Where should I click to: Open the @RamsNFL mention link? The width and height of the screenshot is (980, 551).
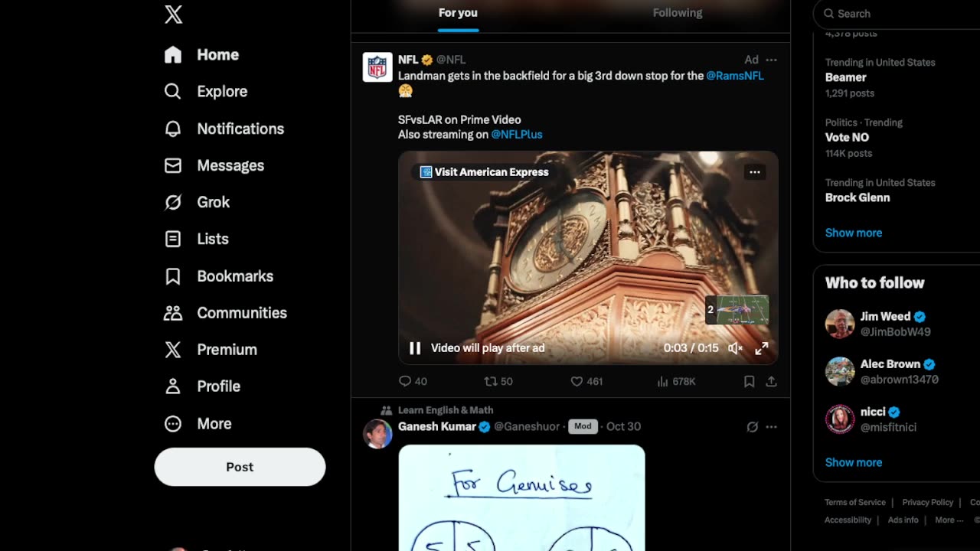click(735, 76)
